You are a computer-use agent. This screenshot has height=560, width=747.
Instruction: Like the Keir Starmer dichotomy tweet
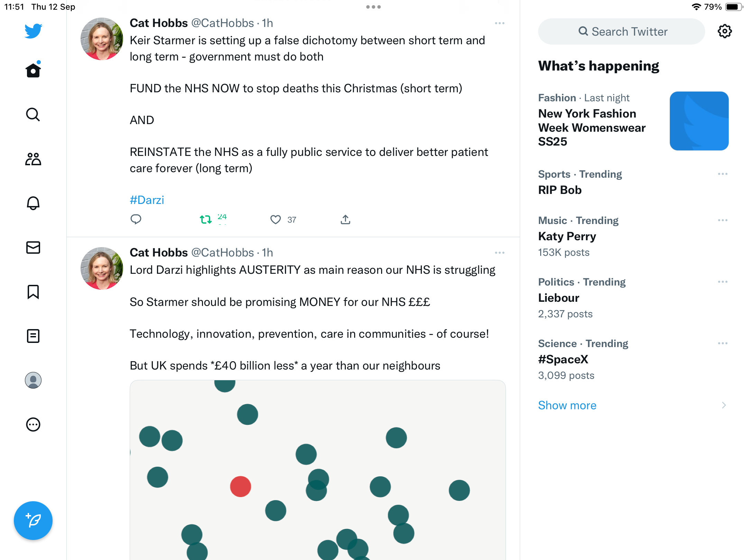276,220
